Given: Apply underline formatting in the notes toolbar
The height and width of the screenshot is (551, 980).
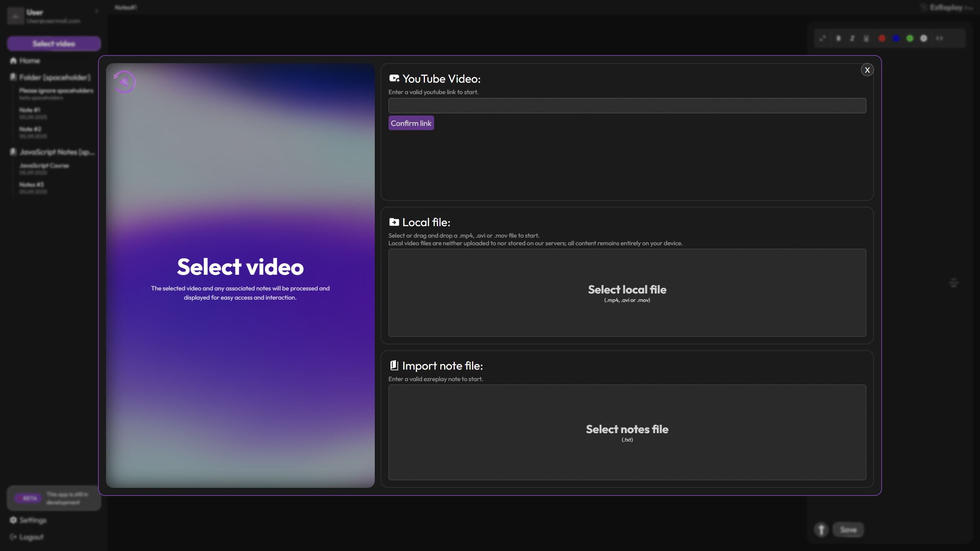Looking at the screenshot, I should [866, 38].
